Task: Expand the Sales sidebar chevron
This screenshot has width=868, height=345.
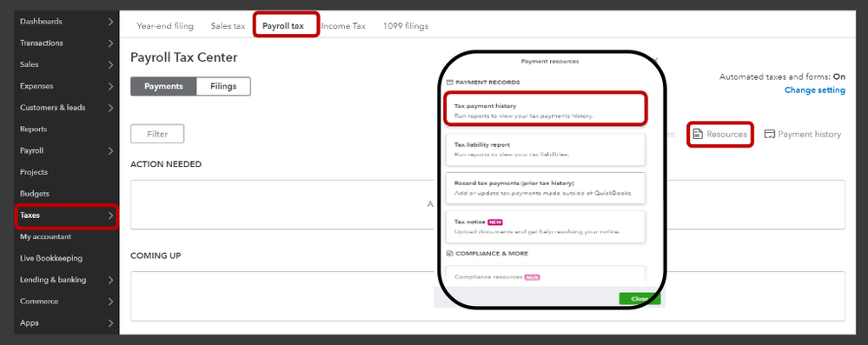Action: pos(110,65)
